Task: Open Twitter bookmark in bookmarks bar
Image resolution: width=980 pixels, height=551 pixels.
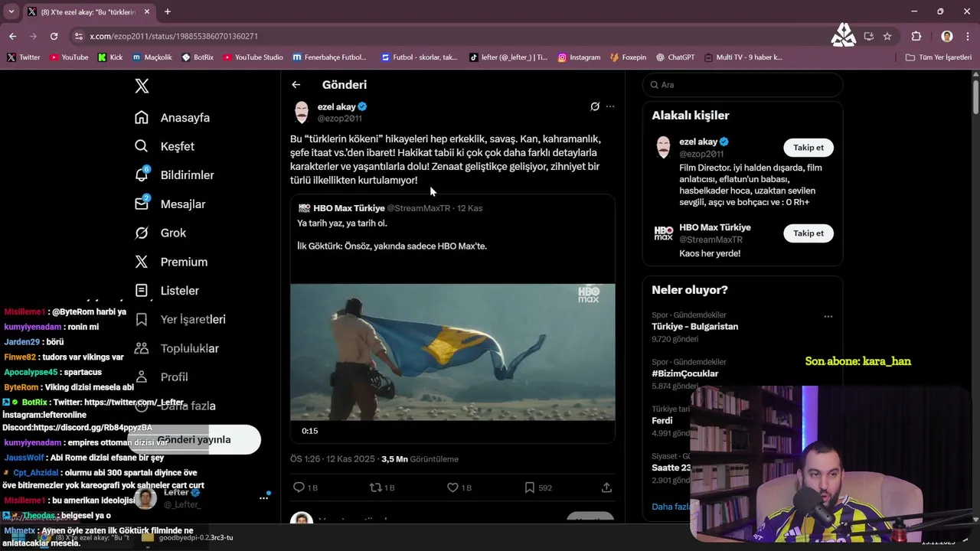Action: coord(24,57)
